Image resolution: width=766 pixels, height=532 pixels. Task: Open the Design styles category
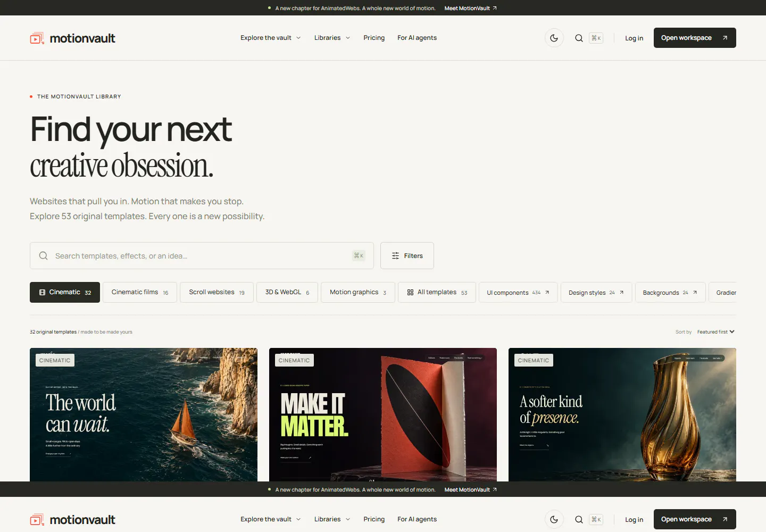coord(596,292)
